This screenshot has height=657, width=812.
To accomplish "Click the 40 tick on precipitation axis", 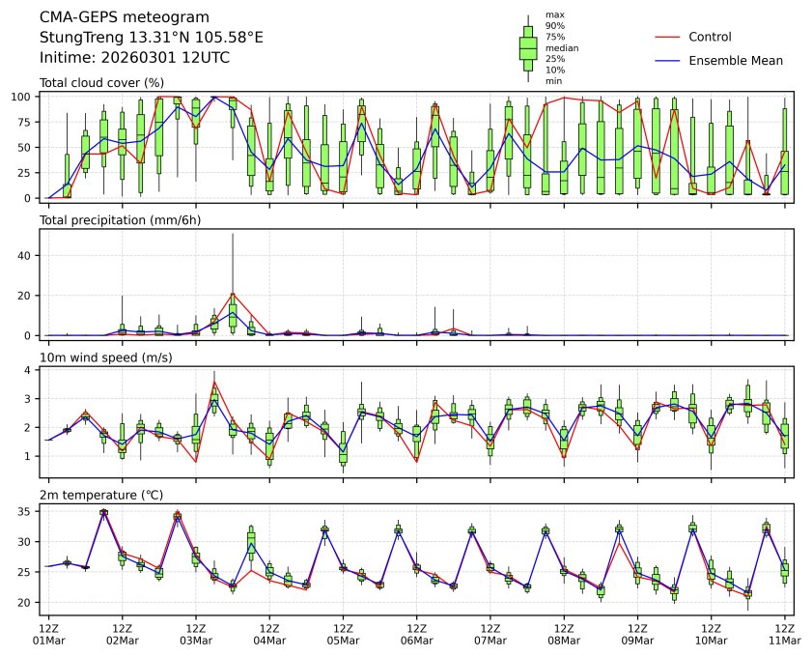I will click(x=27, y=255).
